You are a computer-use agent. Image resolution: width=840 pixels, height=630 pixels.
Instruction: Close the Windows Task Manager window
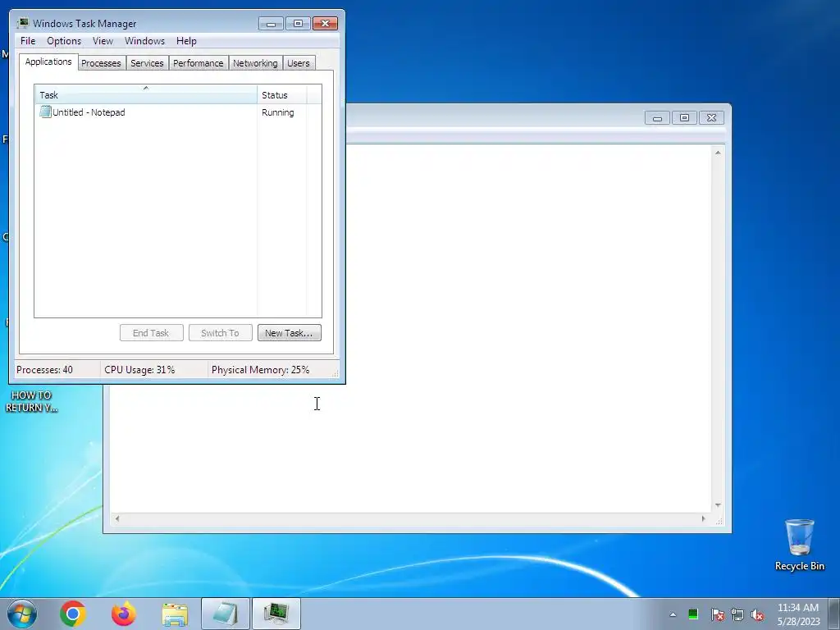coord(325,24)
